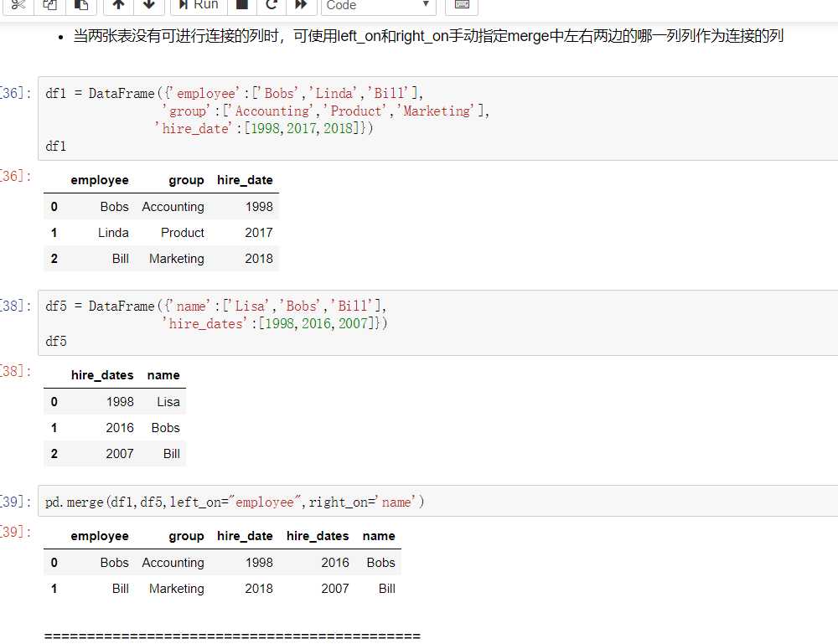Screen dimensions: 838x644
Task: Click 'Accounting' cell in df1 output table
Action: click(x=173, y=207)
